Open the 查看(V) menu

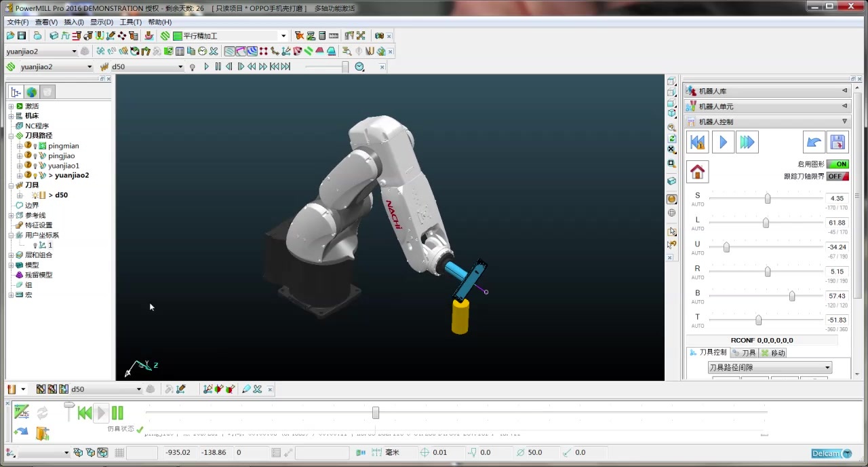tap(46, 22)
